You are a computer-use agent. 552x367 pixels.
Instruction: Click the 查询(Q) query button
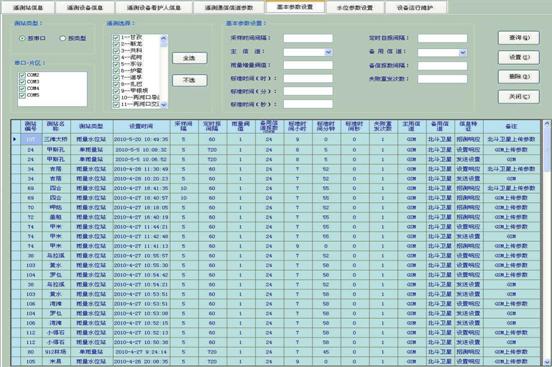(x=519, y=38)
